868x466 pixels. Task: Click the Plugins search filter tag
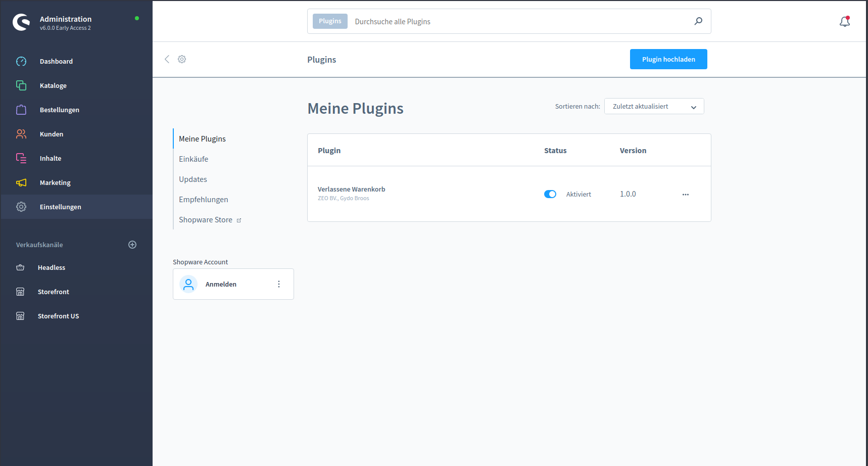(x=330, y=21)
